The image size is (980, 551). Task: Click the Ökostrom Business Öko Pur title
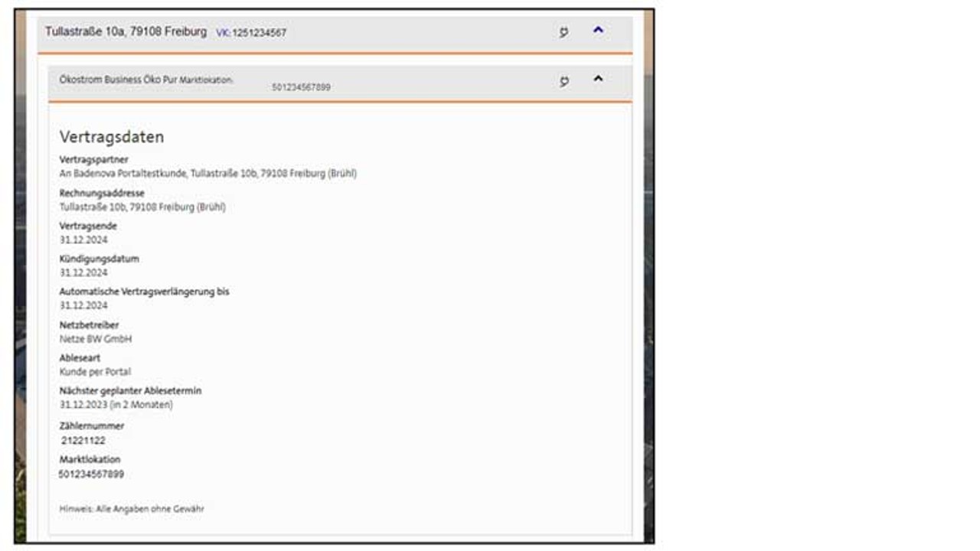click(x=118, y=79)
